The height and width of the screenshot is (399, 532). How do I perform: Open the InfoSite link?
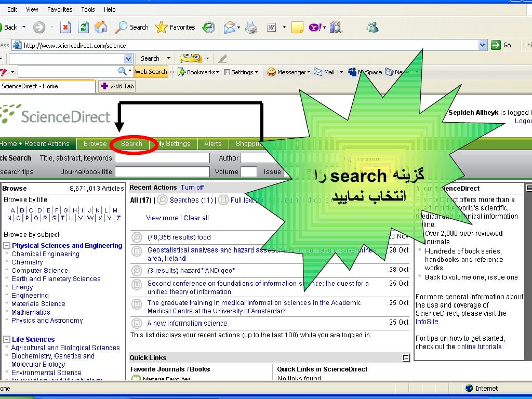[427, 322]
